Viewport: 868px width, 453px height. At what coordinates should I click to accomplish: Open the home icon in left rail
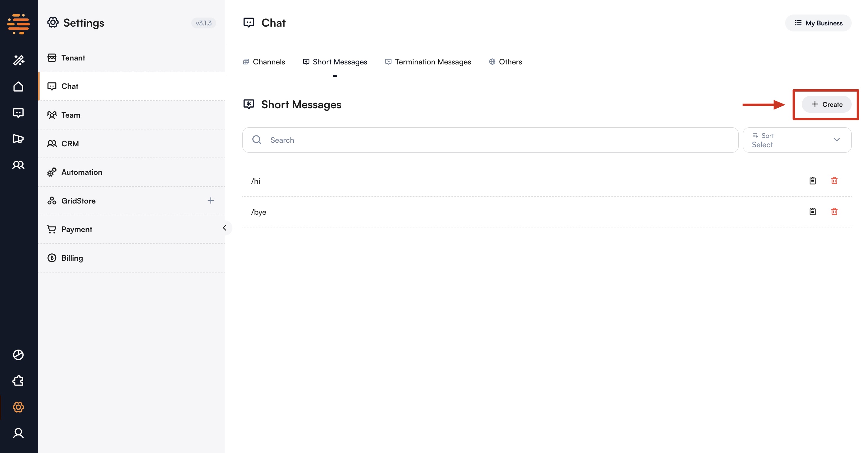(18, 86)
